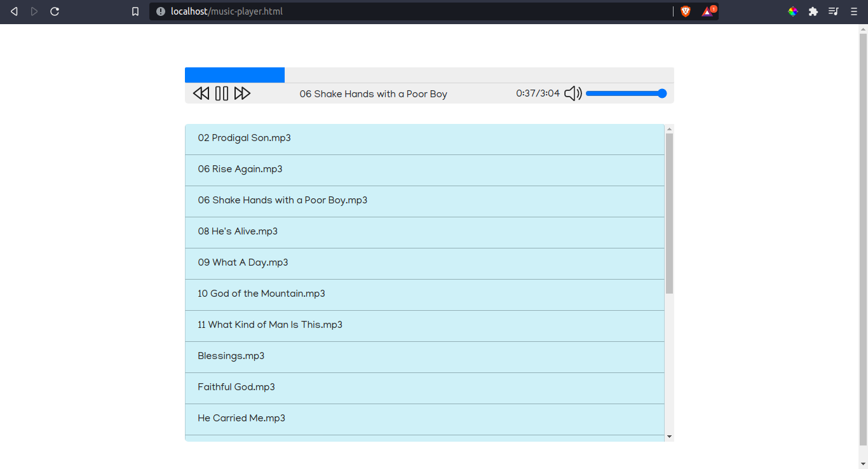This screenshot has height=469, width=868.
Task: Click playlist scrollbar up arrow
Action: [x=669, y=129]
